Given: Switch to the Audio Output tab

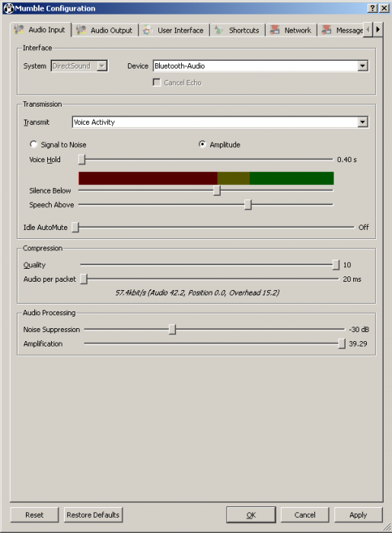Looking at the screenshot, I should tap(105, 30).
